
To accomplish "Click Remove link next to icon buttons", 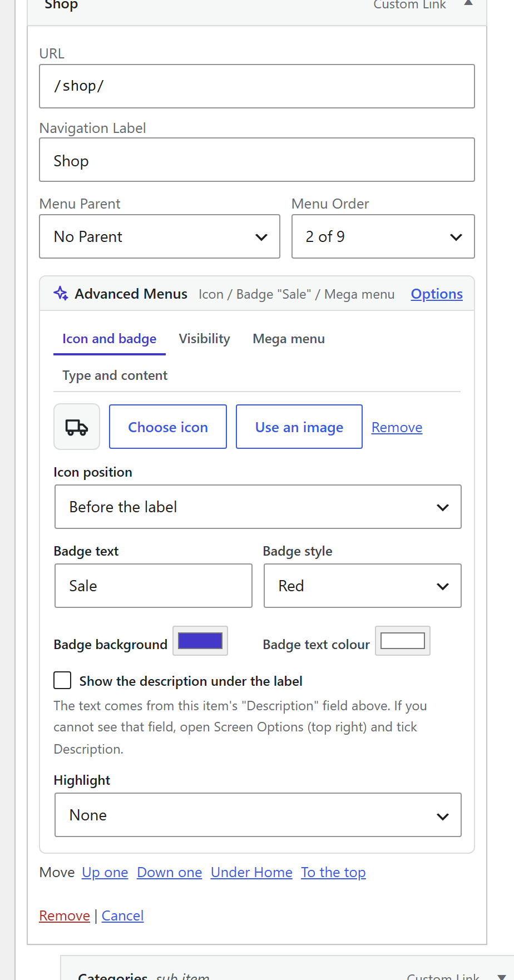I will pos(397,427).
